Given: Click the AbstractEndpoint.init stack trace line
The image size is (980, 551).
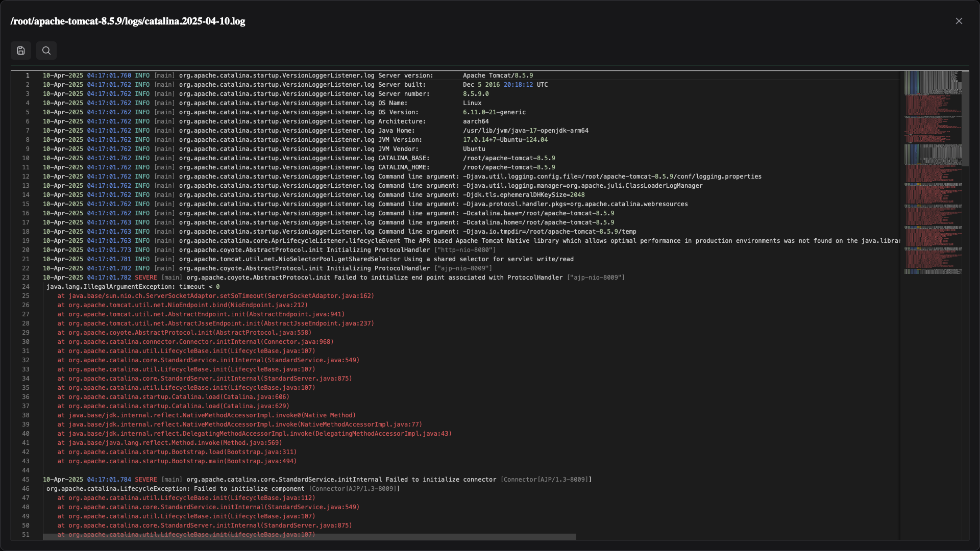Looking at the screenshot, I should [201, 314].
